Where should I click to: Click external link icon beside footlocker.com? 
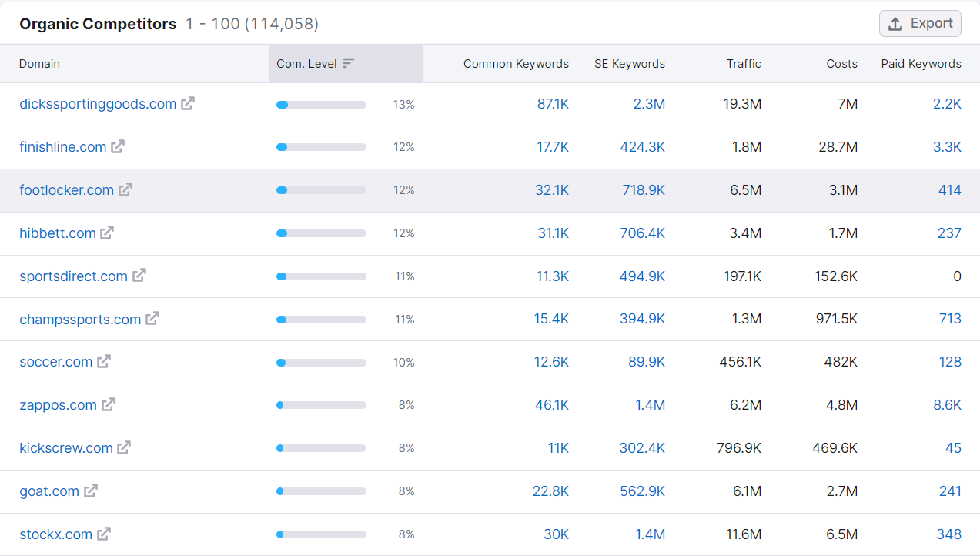point(125,189)
